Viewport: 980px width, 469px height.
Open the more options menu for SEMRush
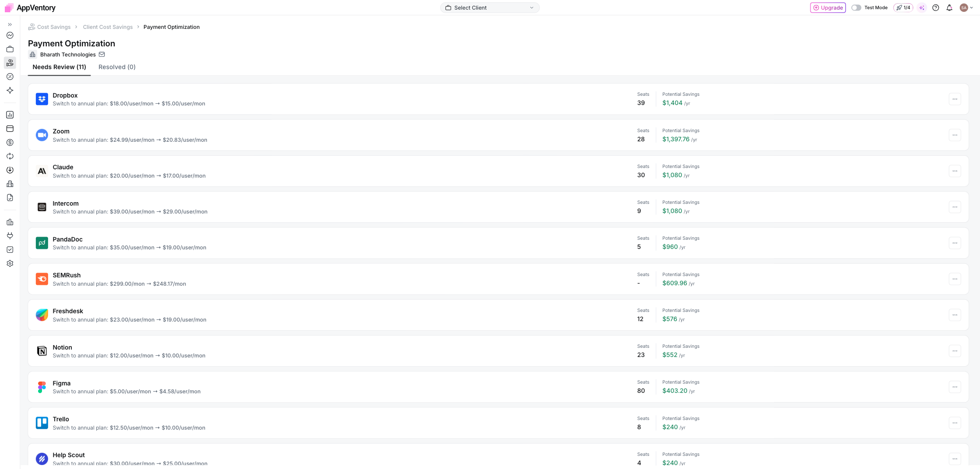pyautogui.click(x=955, y=279)
